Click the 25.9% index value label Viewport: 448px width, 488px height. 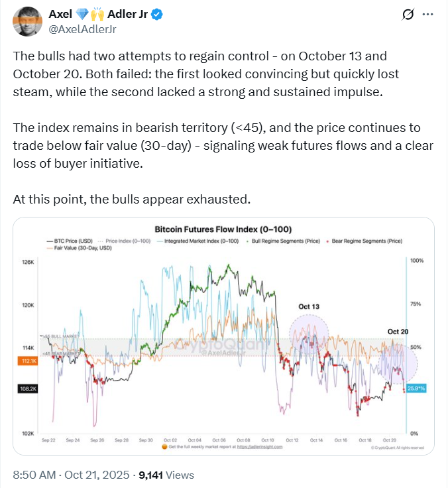[416, 388]
